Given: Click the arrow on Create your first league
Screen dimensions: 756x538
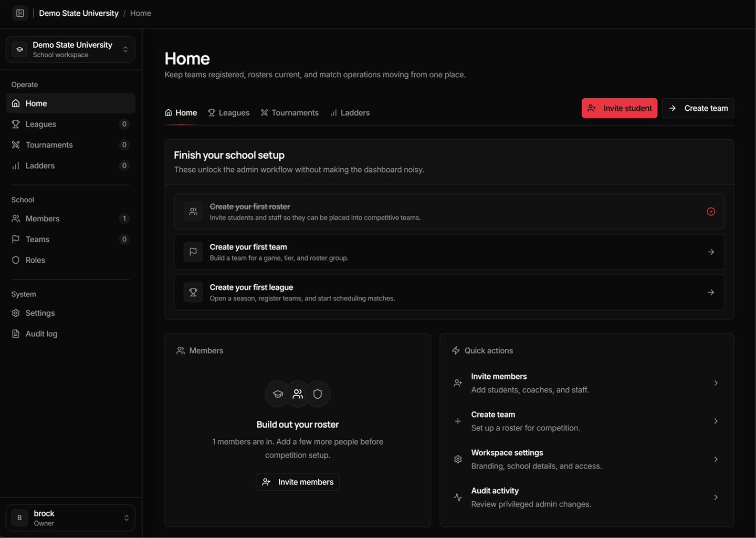Looking at the screenshot, I should 711,292.
